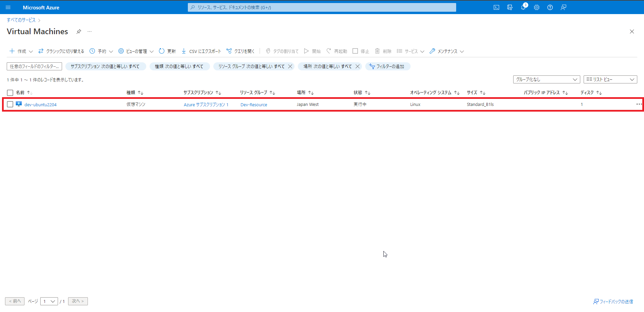Pin Virtual Machines to dashboard
644x312 pixels.
coord(79,32)
